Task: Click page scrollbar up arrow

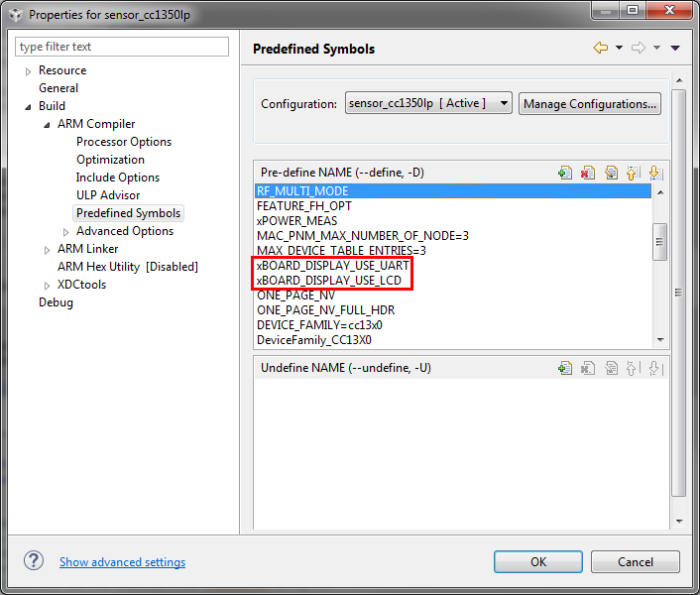Action: pyautogui.click(x=679, y=80)
